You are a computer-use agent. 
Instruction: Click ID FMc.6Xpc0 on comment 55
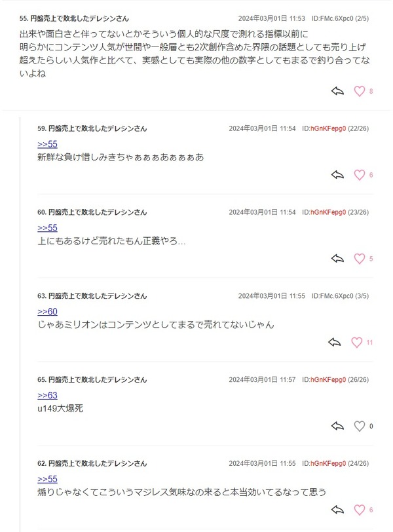332,18
